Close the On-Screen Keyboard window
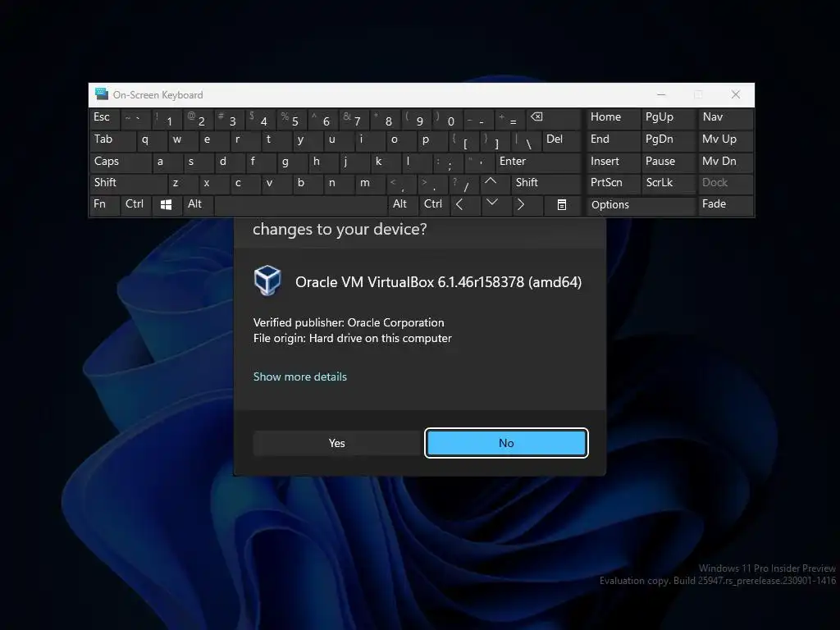 click(x=736, y=95)
